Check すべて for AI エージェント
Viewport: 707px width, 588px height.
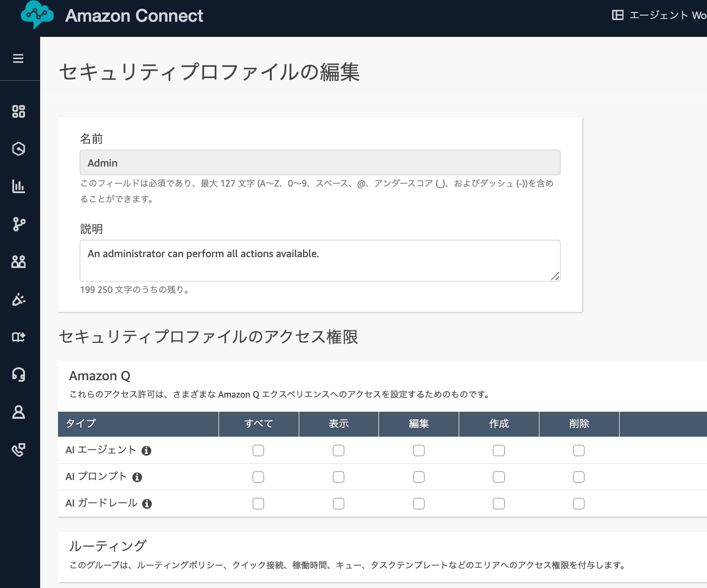coord(259,450)
